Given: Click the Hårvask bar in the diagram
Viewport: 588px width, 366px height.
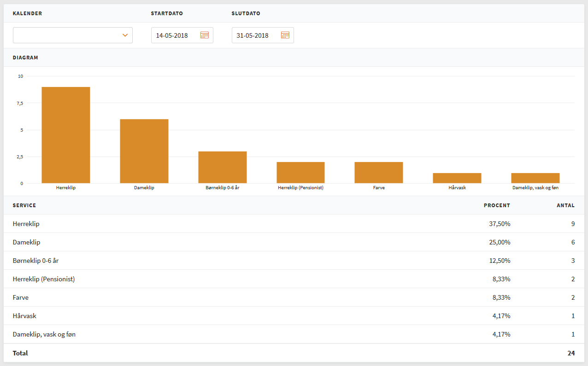Looking at the screenshot, I should pos(457,178).
